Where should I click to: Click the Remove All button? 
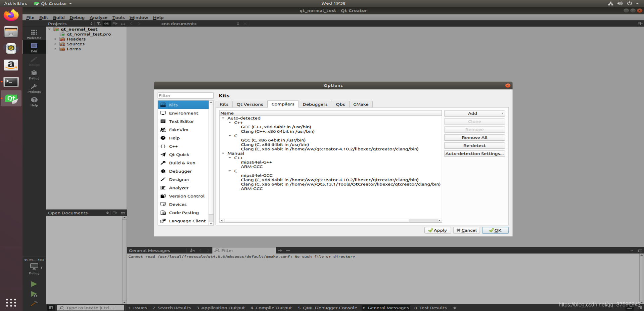coord(474,138)
